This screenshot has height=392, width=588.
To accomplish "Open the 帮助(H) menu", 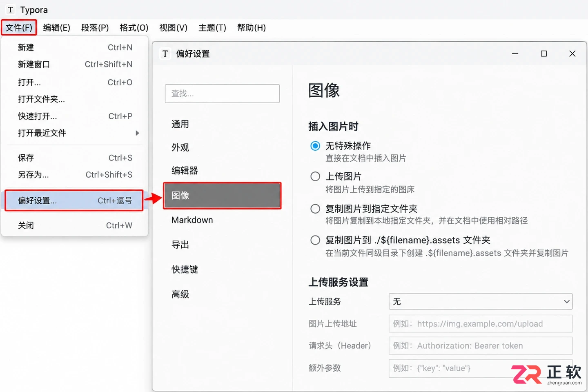I will click(252, 28).
